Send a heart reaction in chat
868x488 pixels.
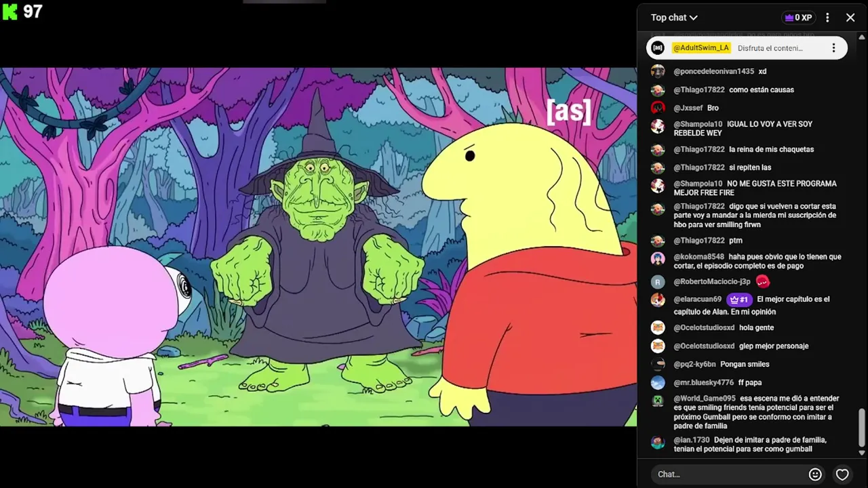842,474
